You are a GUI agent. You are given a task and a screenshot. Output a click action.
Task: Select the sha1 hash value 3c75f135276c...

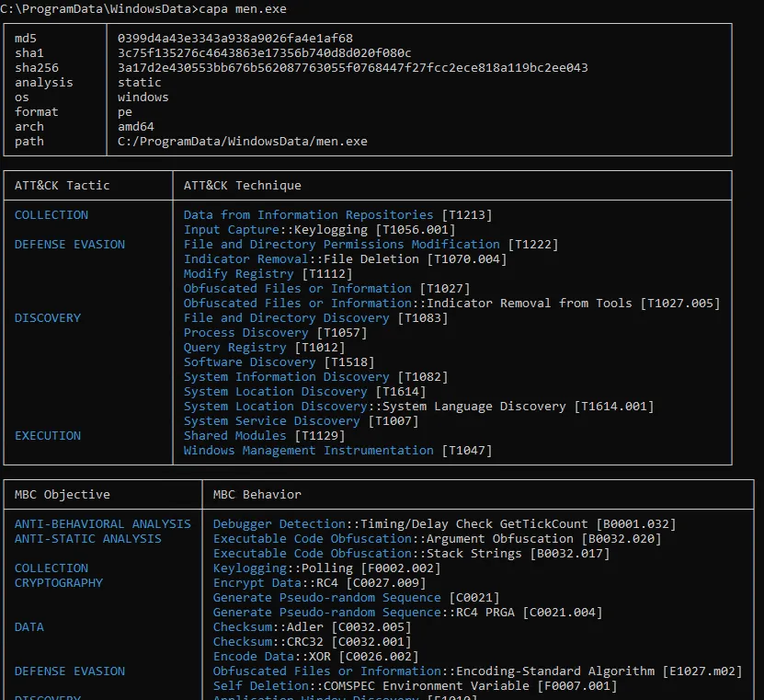coord(264,52)
